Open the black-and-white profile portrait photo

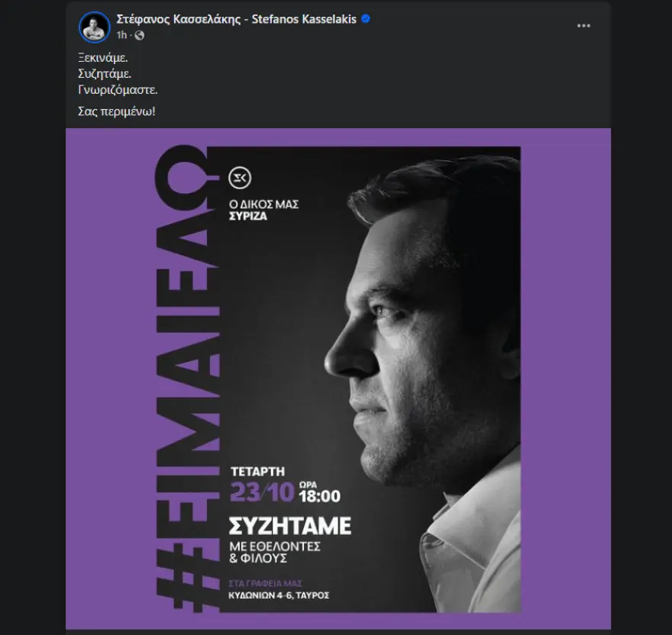click(x=428, y=343)
